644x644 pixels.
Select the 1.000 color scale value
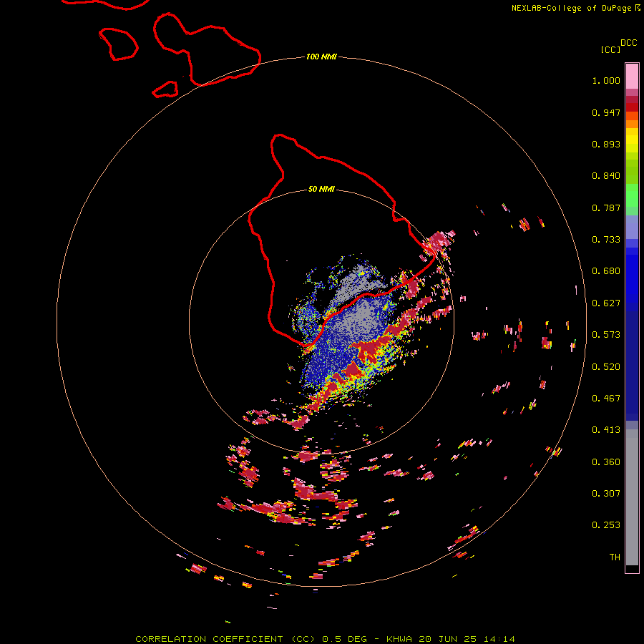click(606, 80)
